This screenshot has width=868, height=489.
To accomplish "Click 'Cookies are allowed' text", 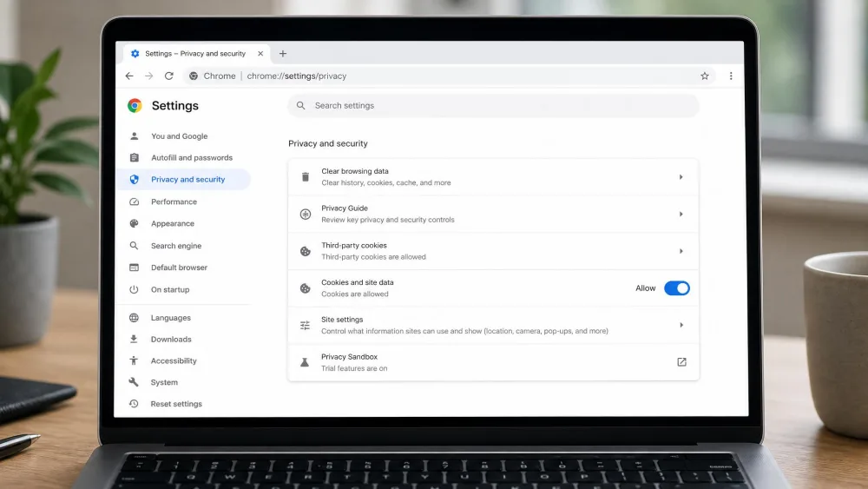I will pyautogui.click(x=355, y=294).
